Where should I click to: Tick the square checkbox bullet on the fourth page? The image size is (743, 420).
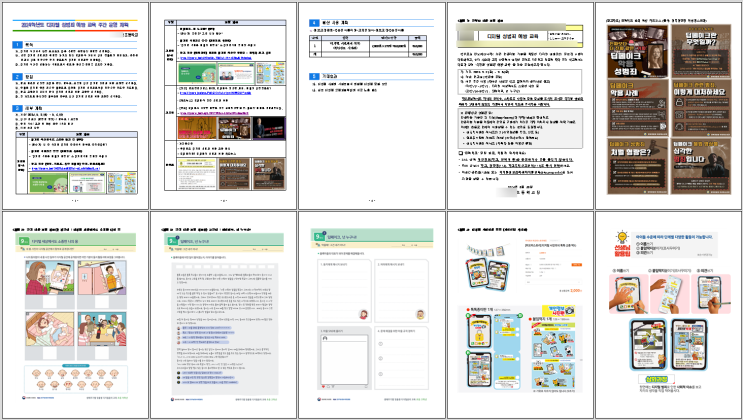click(x=461, y=153)
